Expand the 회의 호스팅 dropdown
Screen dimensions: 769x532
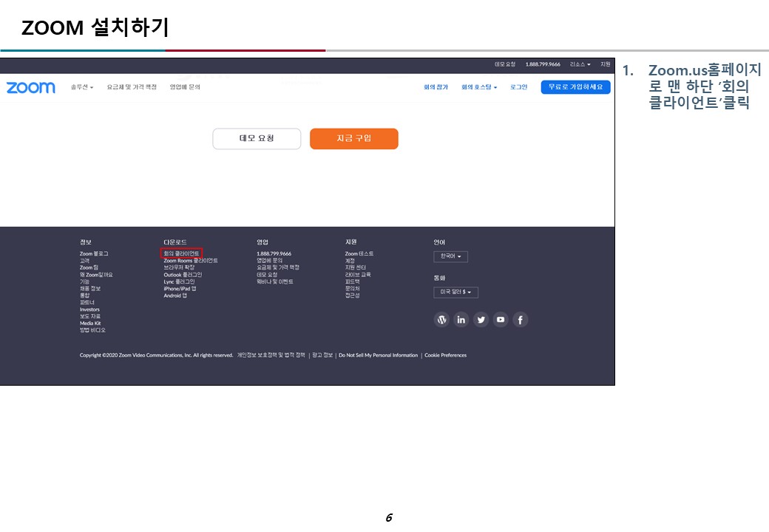[479, 87]
